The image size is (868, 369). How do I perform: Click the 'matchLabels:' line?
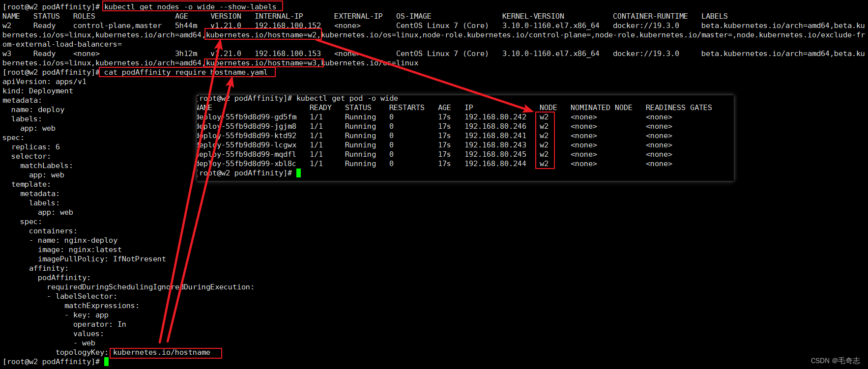46,166
